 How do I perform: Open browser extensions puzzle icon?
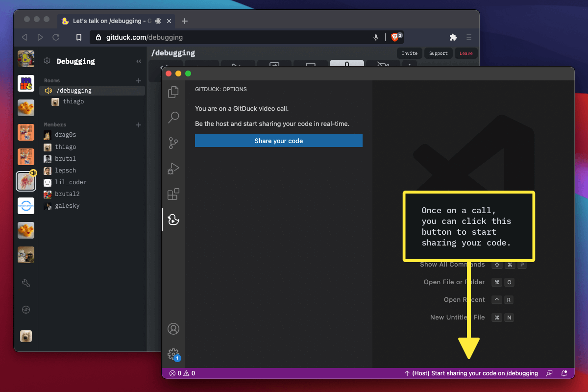[x=453, y=37]
